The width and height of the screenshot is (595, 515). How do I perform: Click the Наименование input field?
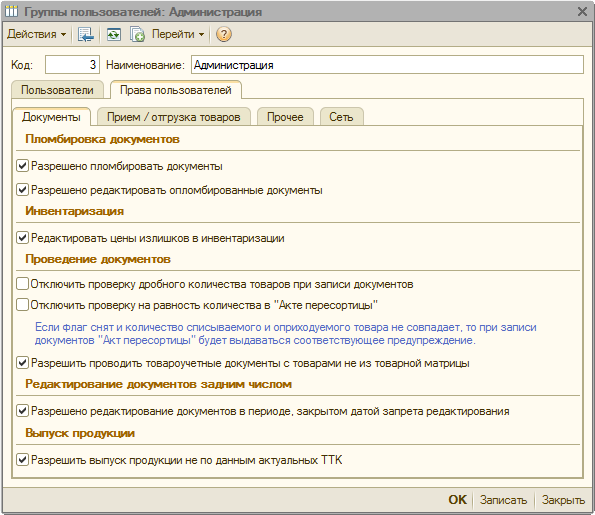coord(387,65)
